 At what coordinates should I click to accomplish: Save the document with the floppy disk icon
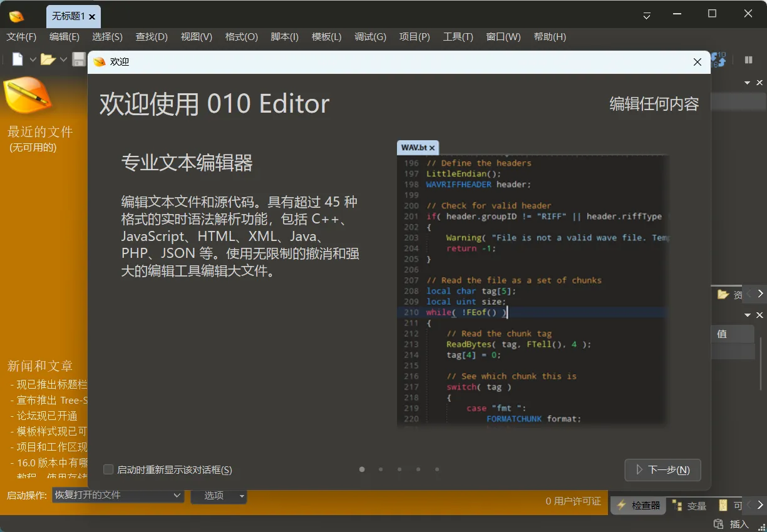80,59
